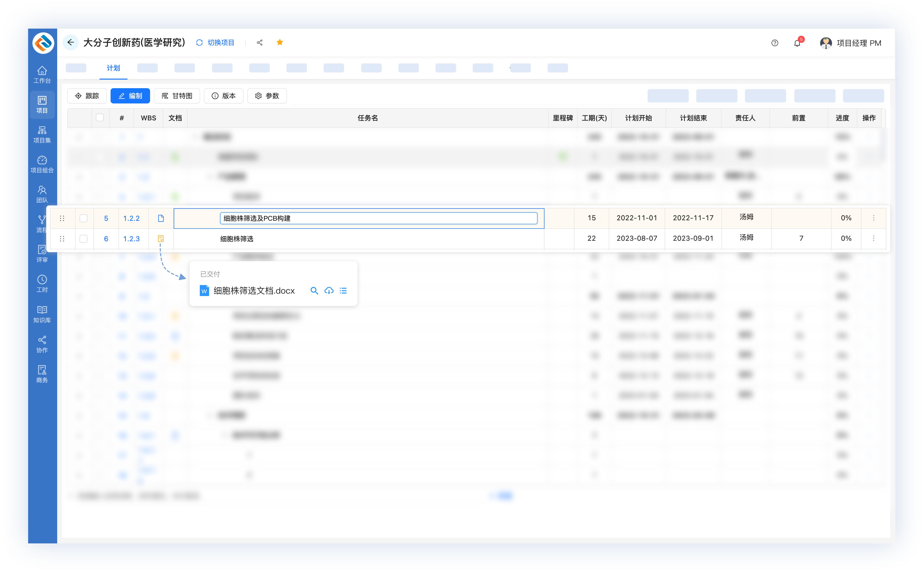Open the three-dot actions menu for row 6
The height and width of the screenshot is (572, 924).
click(873, 238)
